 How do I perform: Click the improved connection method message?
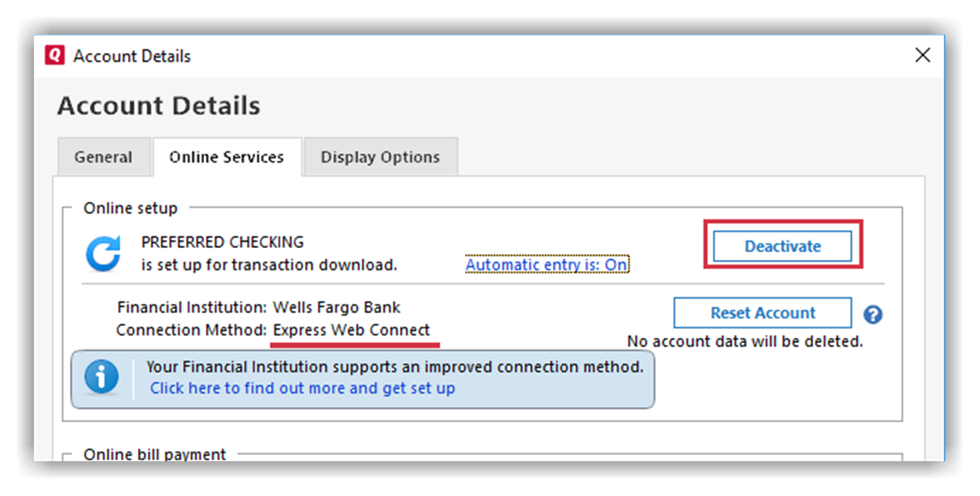click(395, 367)
